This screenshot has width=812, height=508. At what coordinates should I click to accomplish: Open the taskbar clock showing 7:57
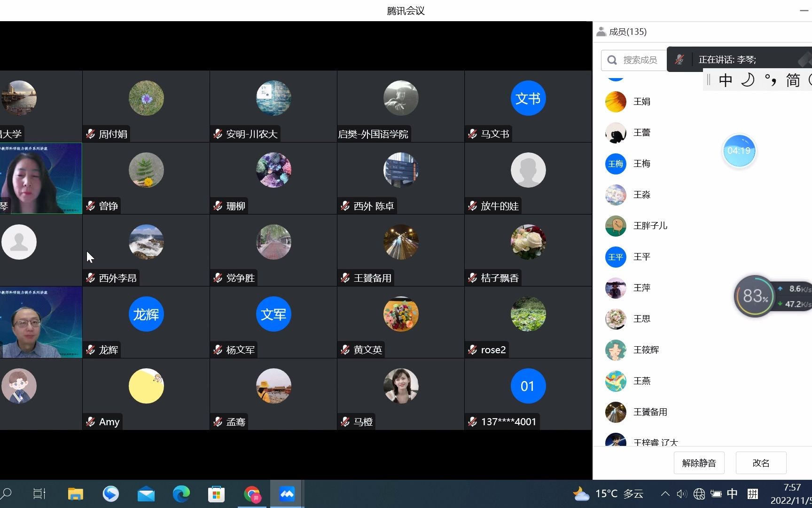click(792, 494)
